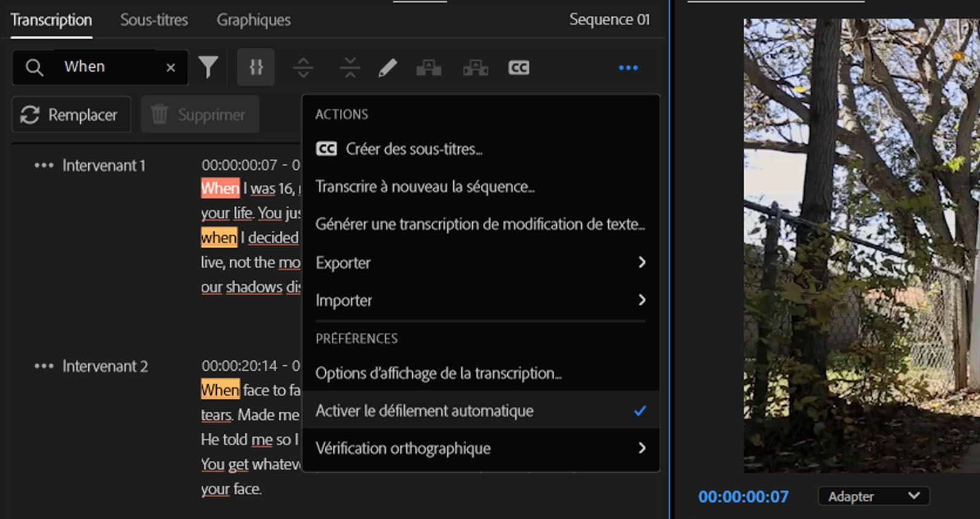This screenshot has height=519, width=980.
Task: Click the split segment icon
Action: pyautogui.click(x=303, y=67)
